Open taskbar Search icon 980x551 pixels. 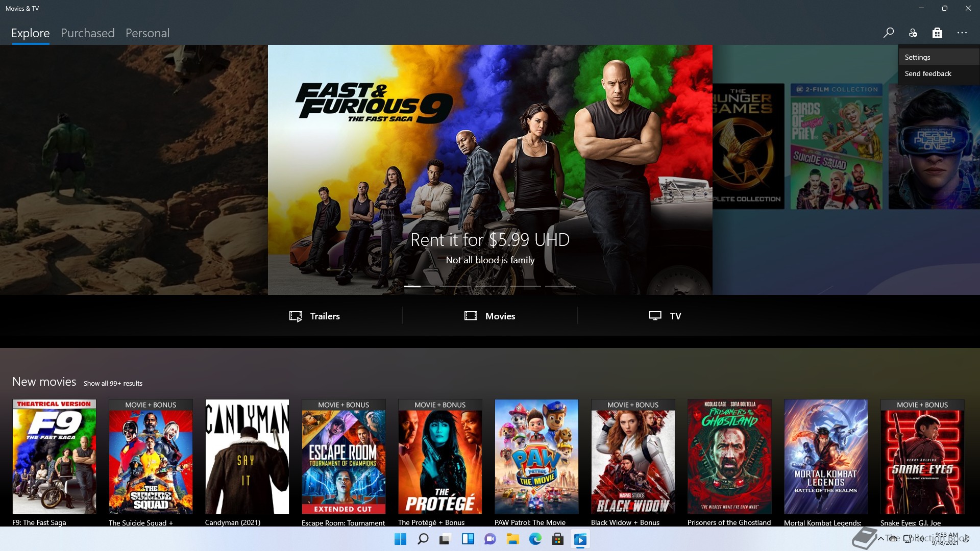(x=423, y=539)
